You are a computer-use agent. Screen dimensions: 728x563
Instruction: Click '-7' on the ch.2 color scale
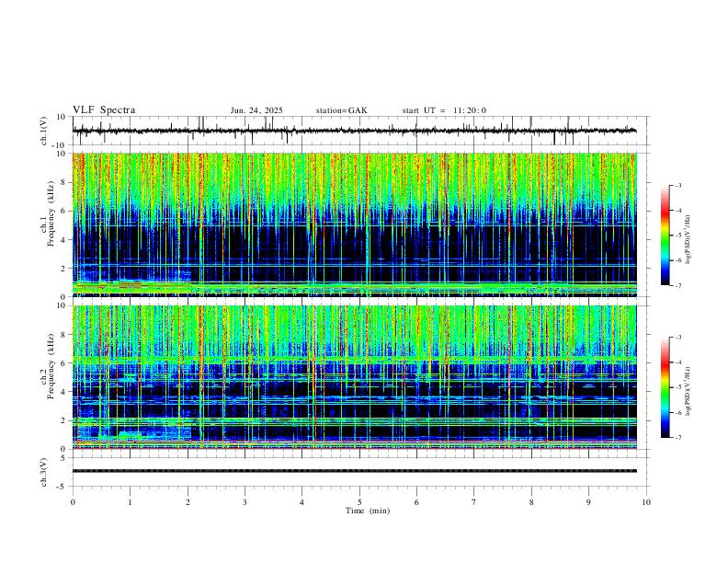677,438
